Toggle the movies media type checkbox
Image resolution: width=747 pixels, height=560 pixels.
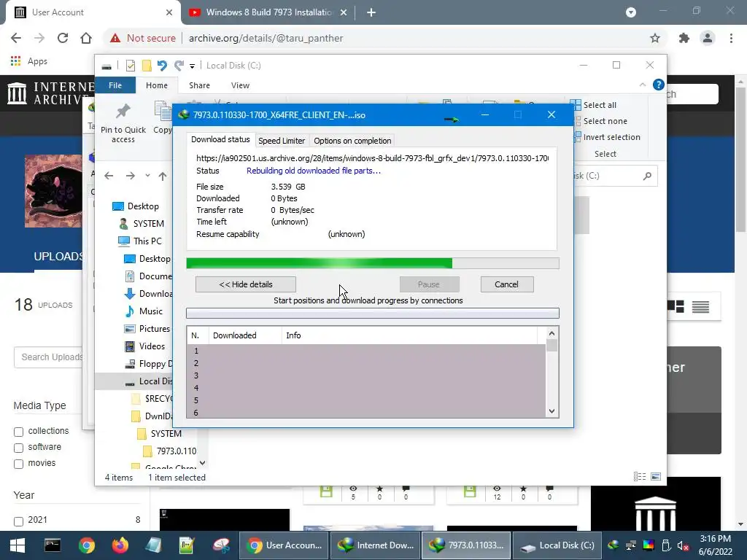coord(18,464)
